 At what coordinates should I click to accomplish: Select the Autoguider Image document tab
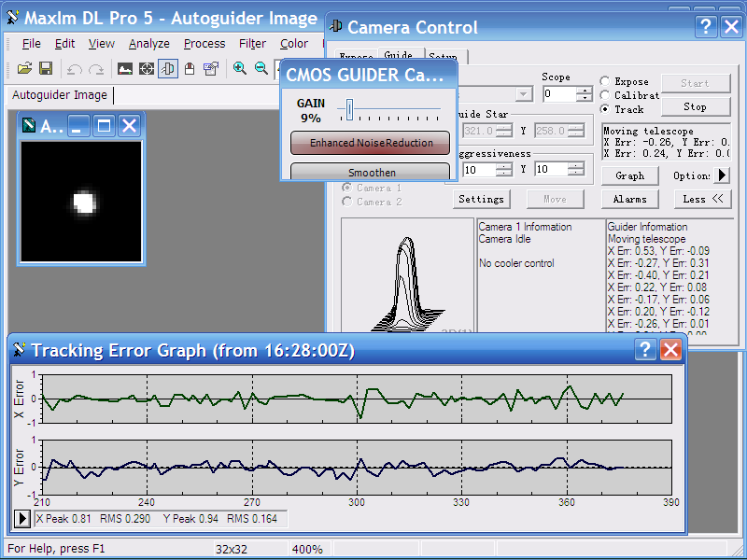60,95
